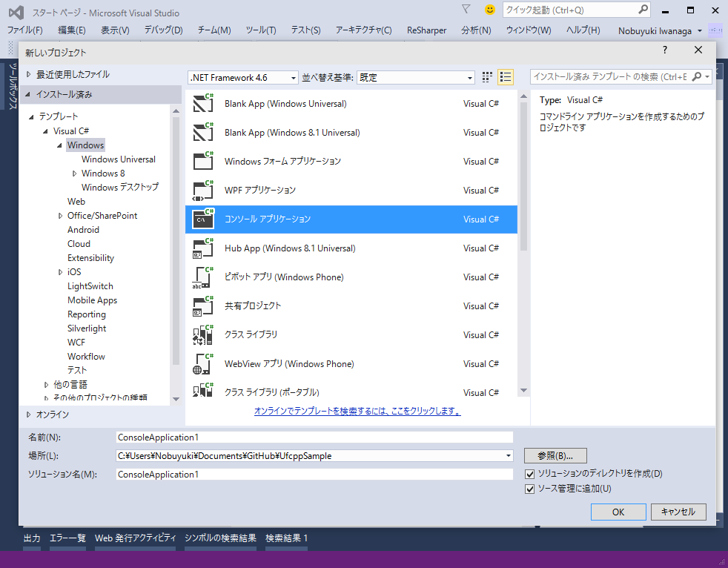Open the dialog help question mark
This screenshot has height=568, width=728.
(x=665, y=50)
